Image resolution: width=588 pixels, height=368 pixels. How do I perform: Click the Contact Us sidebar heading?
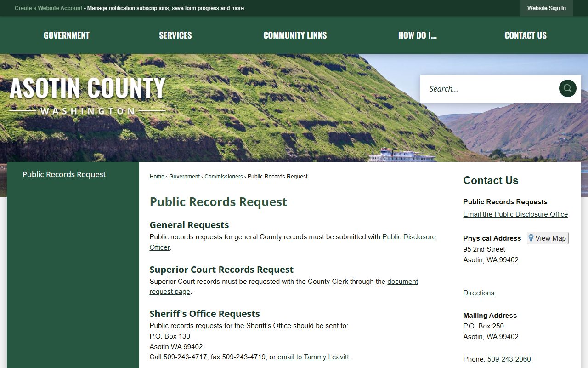point(491,180)
